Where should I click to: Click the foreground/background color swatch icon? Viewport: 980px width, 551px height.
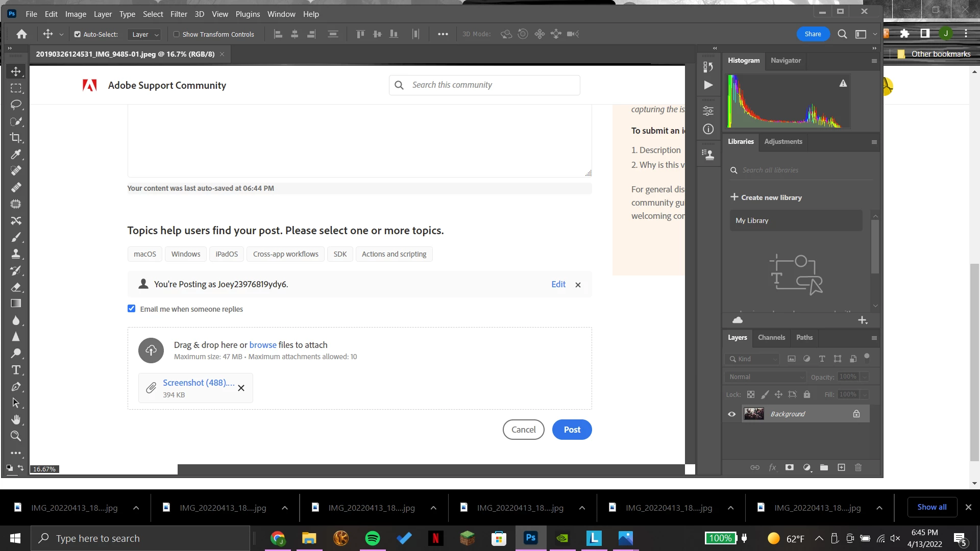point(10,468)
